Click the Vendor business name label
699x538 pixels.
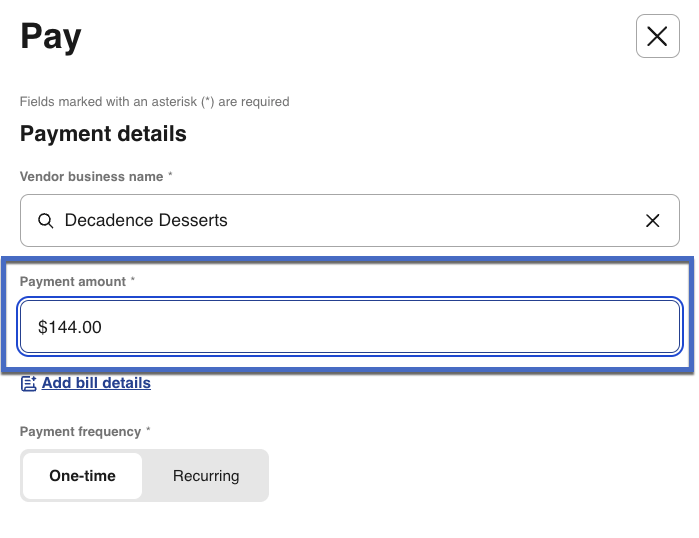click(91, 176)
